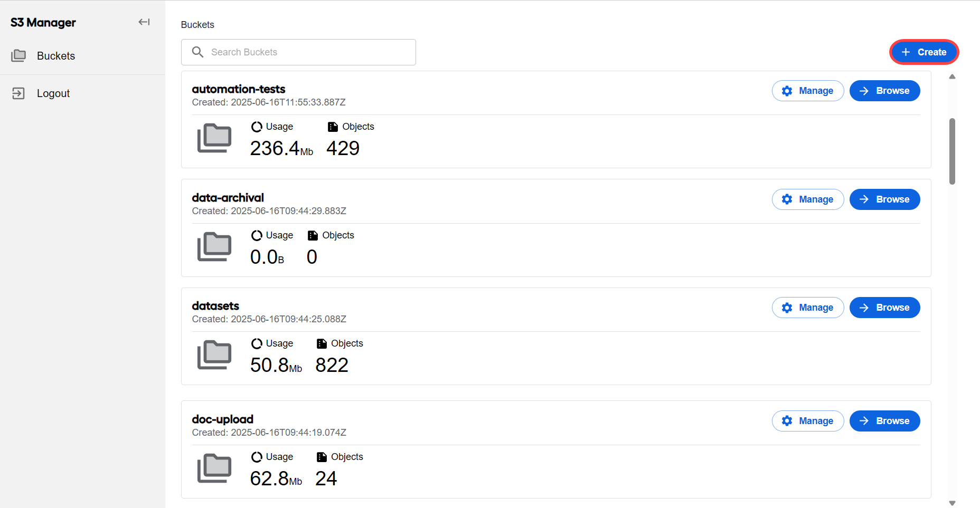Click the Usage icon for data-archival
Image resolution: width=980 pixels, height=508 pixels.
tap(257, 235)
